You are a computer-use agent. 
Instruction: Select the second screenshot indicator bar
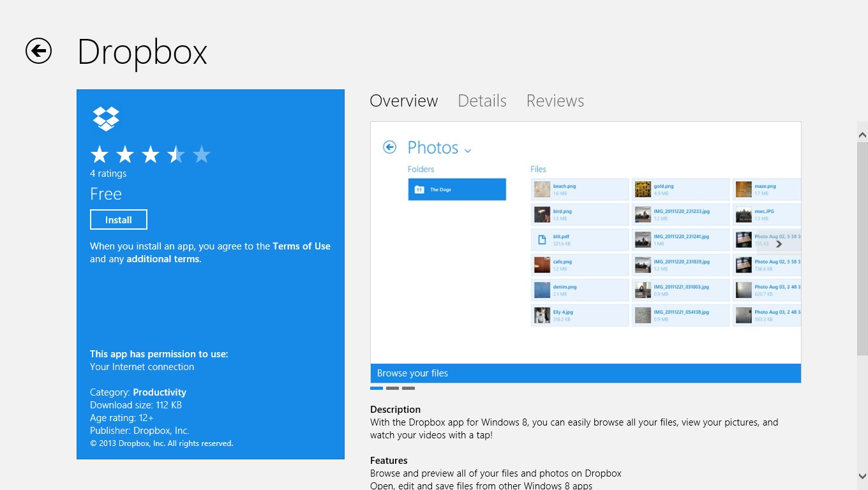[x=393, y=388]
